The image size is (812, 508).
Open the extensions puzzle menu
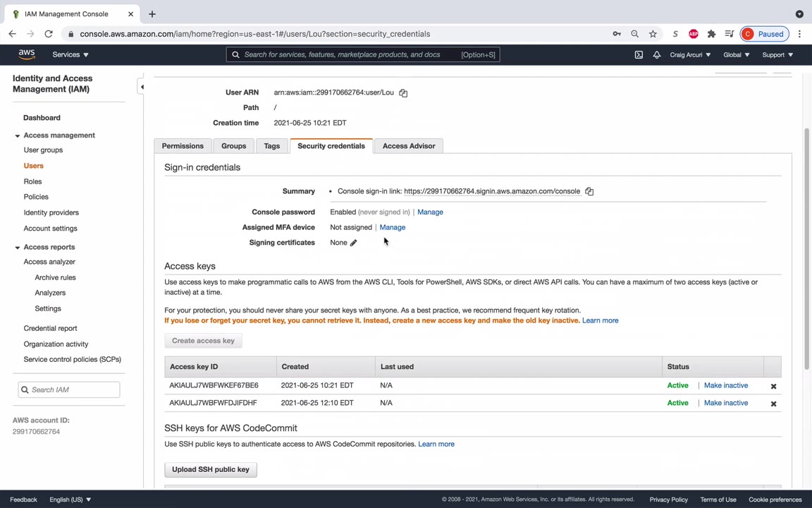tap(711, 34)
